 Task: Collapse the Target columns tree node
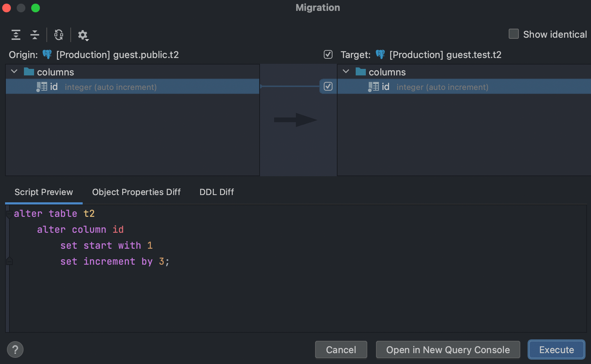(x=346, y=72)
